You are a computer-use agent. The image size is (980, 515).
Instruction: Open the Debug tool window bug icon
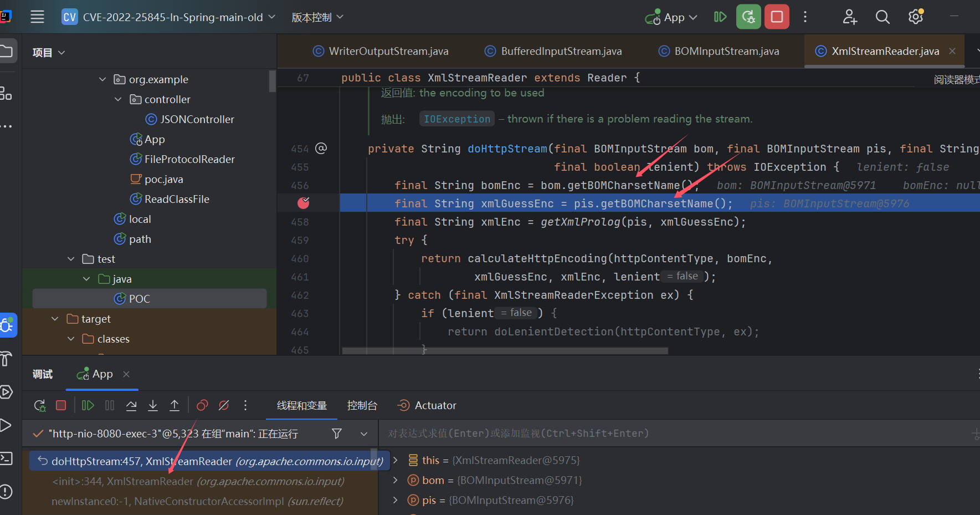point(7,325)
